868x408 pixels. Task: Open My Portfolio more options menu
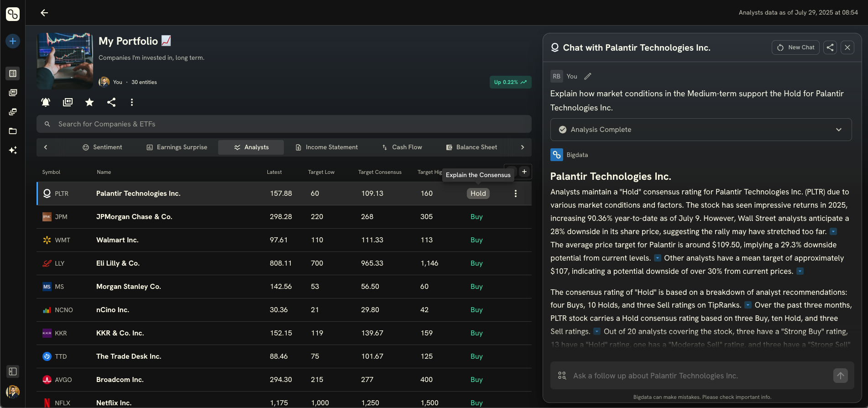pyautogui.click(x=132, y=102)
